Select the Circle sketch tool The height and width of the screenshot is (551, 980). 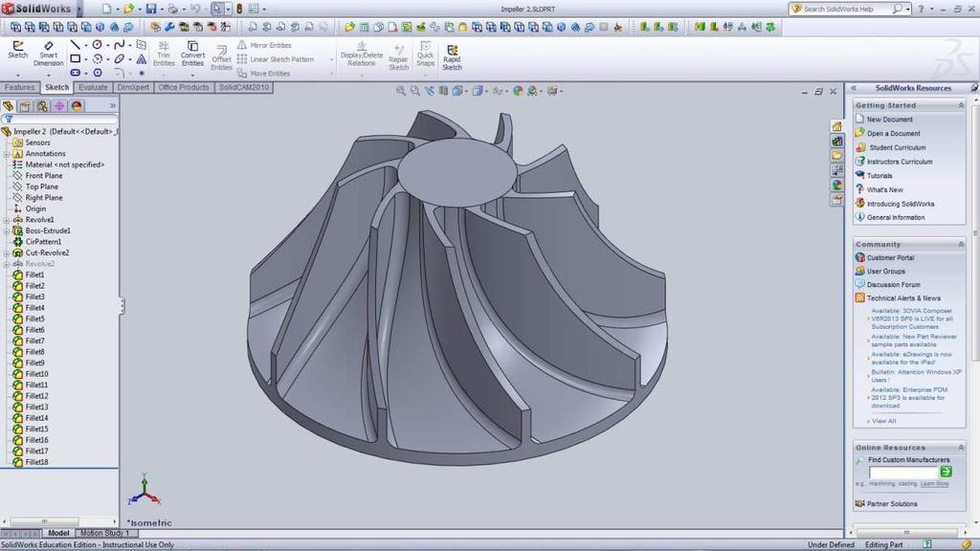(98, 45)
